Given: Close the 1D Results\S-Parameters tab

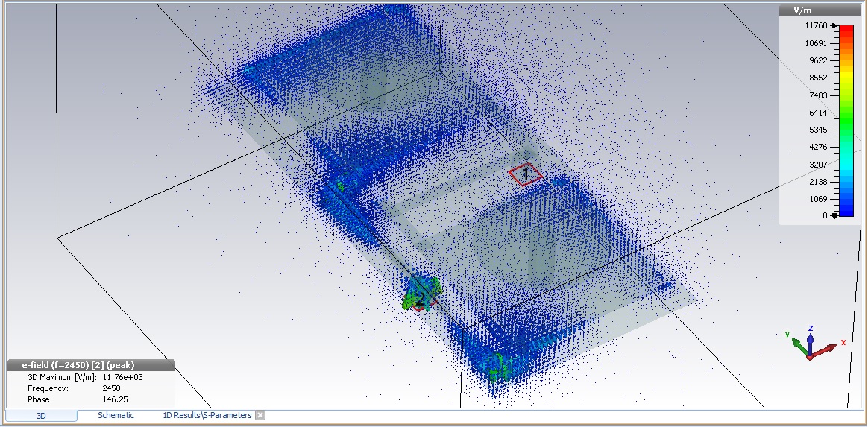Looking at the screenshot, I should pos(260,415).
